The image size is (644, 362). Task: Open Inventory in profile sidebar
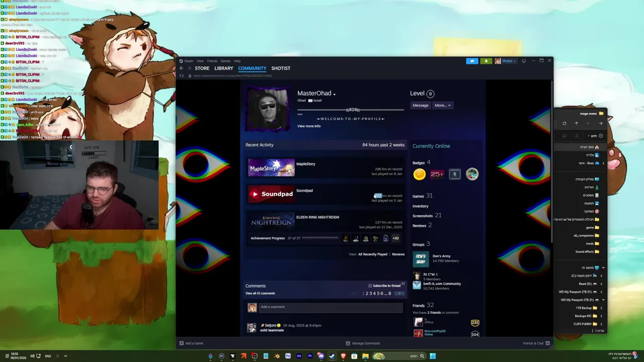click(x=421, y=206)
